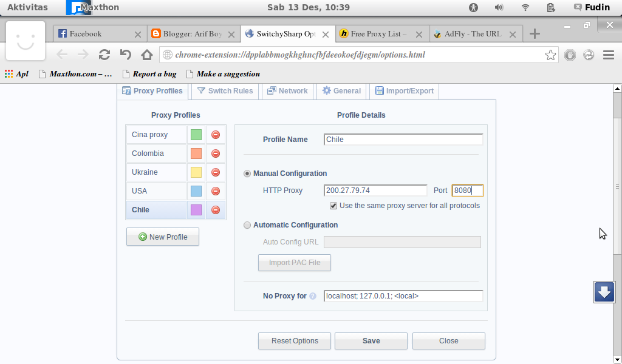The width and height of the screenshot is (622, 364).
Task: Open the Apl apps bookmark
Action: pos(16,73)
